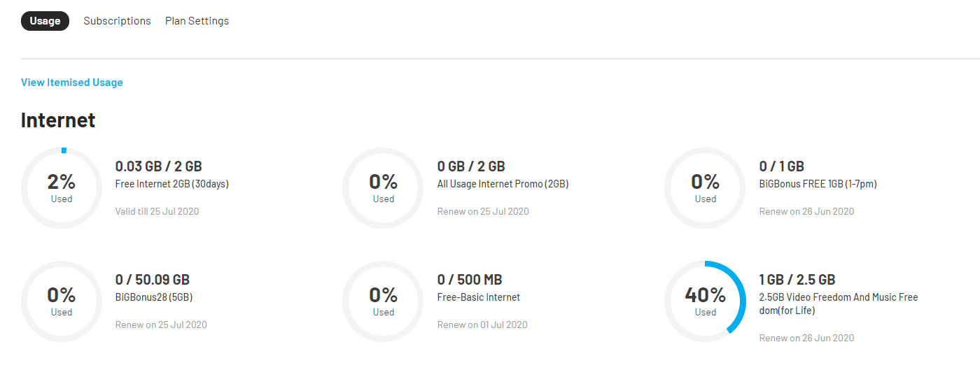Switch to the Subscriptions tab
Viewport: 980px width, 384px height.
click(117, 21)
